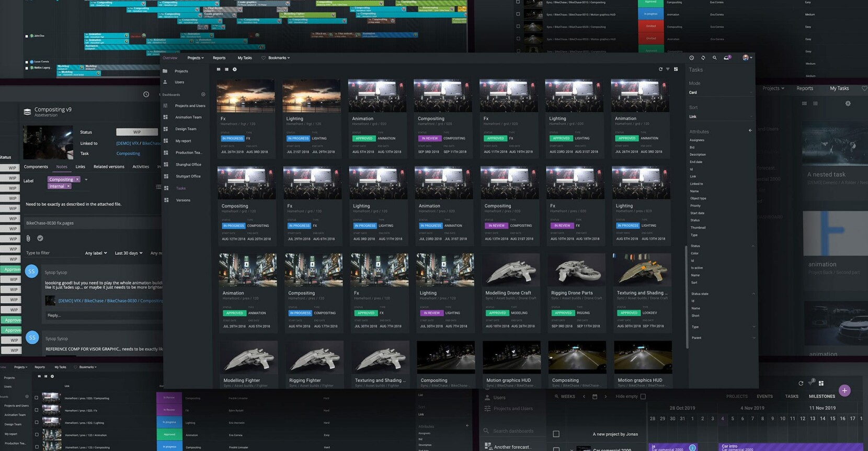Open the time tracker clock icon
The width and height of the screenshot is (868, 451).
[x=692, y=58]
